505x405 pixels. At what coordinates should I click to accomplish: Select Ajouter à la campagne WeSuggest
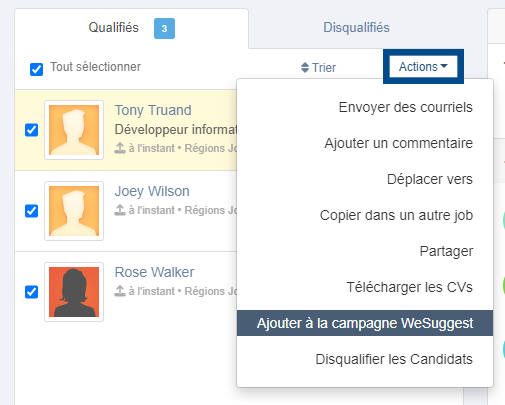pyautogui.click(x=365, y=323)
